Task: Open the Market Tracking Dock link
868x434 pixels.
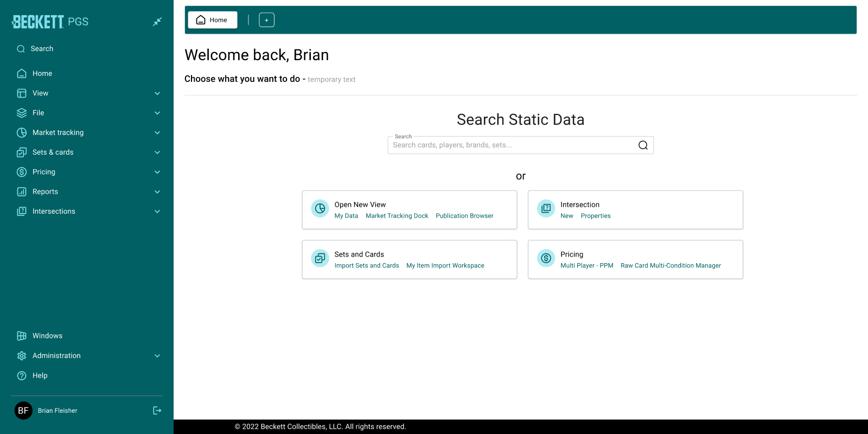Action: [397, 216]
